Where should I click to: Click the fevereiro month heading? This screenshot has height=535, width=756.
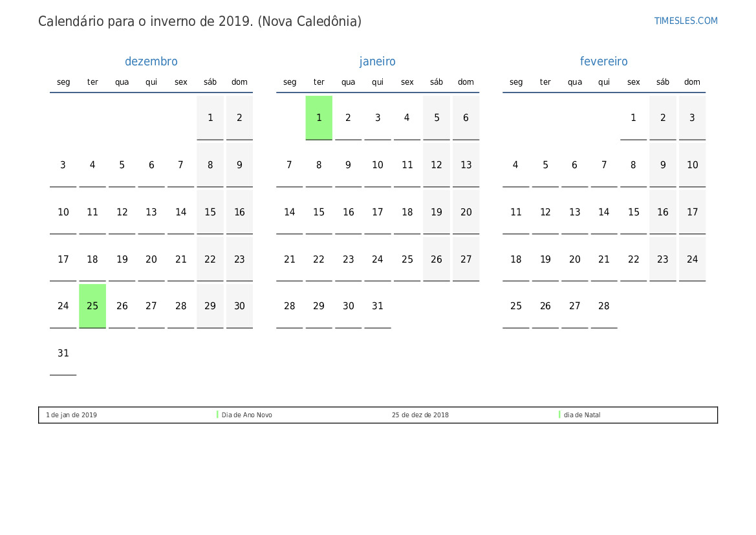(603, 61)
